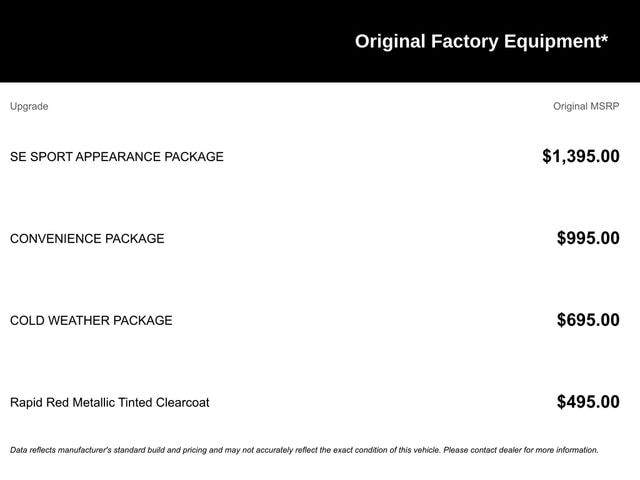Click the Original Factory Equipment heading
The height and width of the screenshot is (480, 640).
[480, 42]
